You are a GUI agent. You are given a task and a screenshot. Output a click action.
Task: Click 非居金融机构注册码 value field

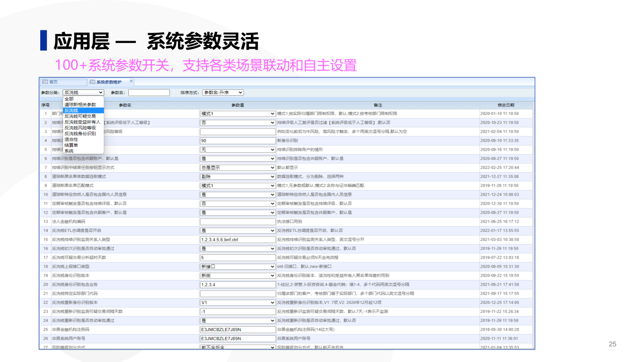[237, 329]
